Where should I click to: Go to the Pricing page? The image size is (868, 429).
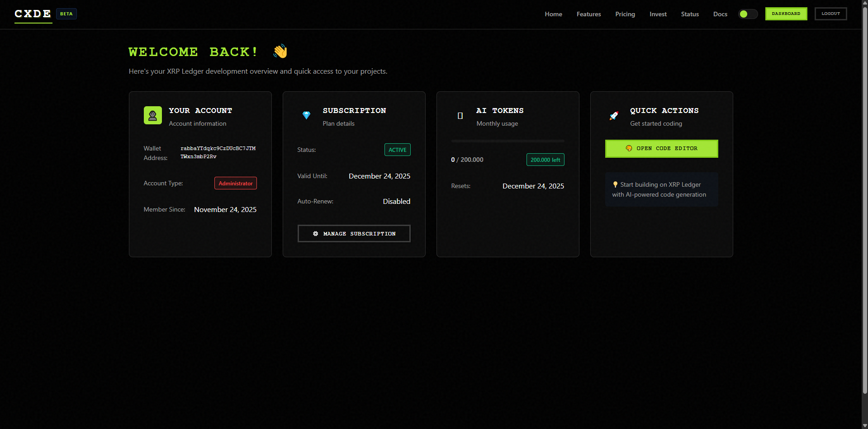[x=625, y=14]
